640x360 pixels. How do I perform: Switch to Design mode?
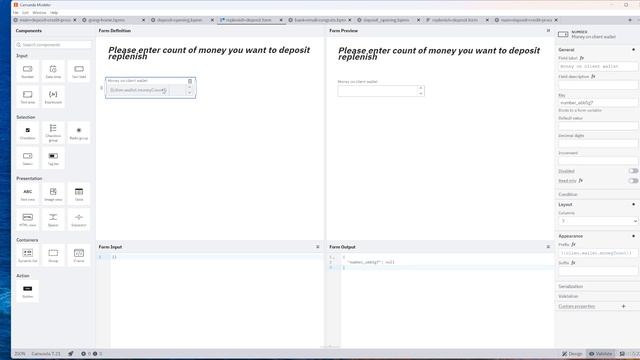572,353
